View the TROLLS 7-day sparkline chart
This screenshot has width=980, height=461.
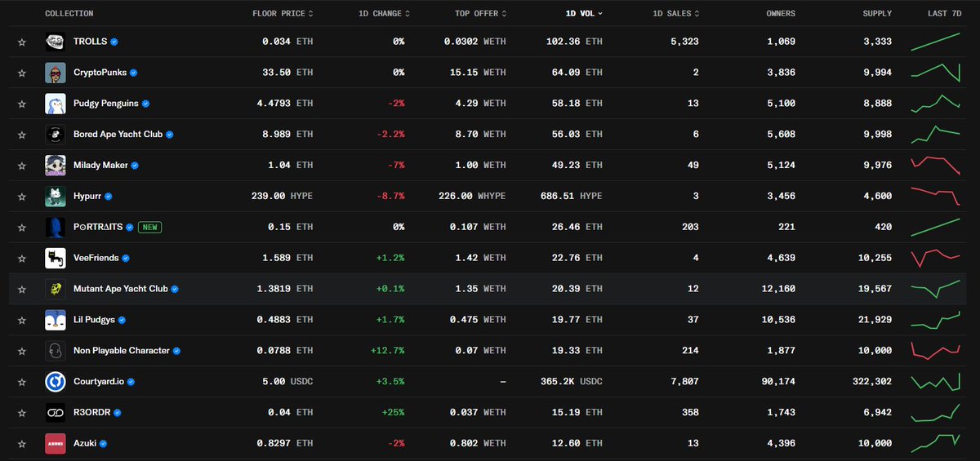coord(936,42)
